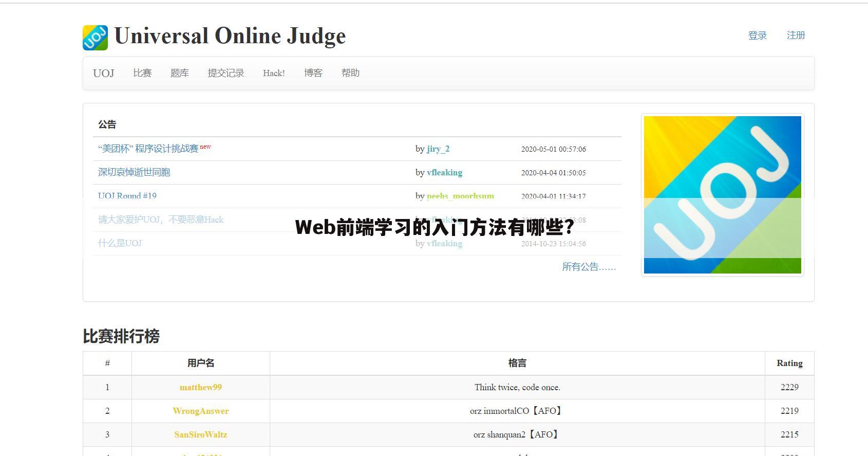
Task: Open the 比赛 contests menu item
Action: coord(142,73)
